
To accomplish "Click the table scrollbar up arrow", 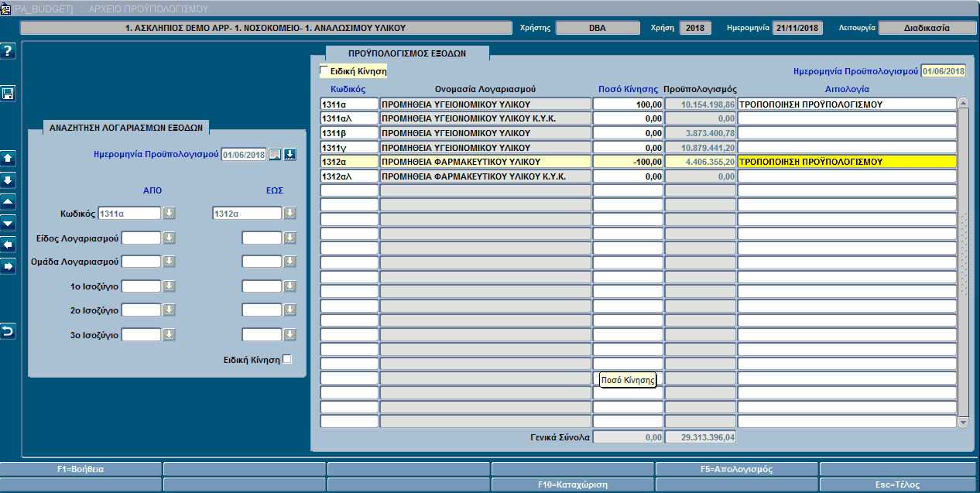I will click(x=963, y=103).
